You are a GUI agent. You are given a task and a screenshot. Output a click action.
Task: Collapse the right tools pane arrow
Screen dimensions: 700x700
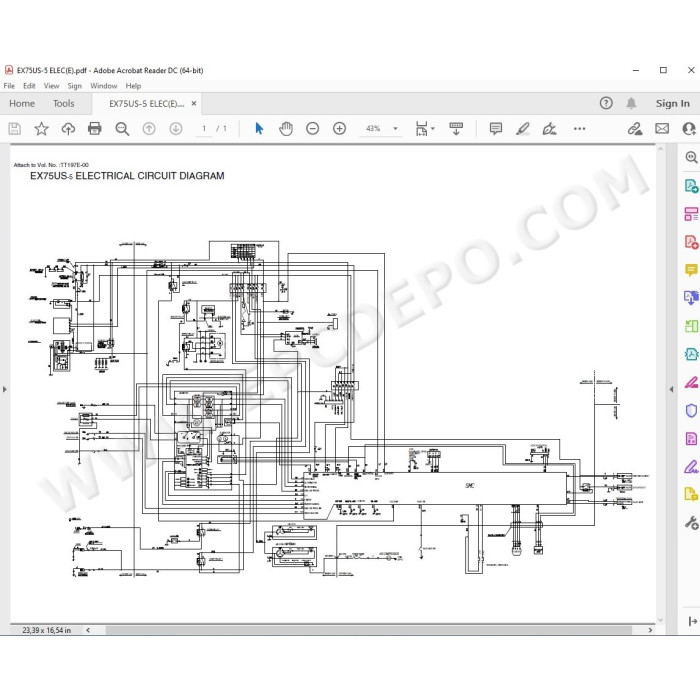coord(671,389)
